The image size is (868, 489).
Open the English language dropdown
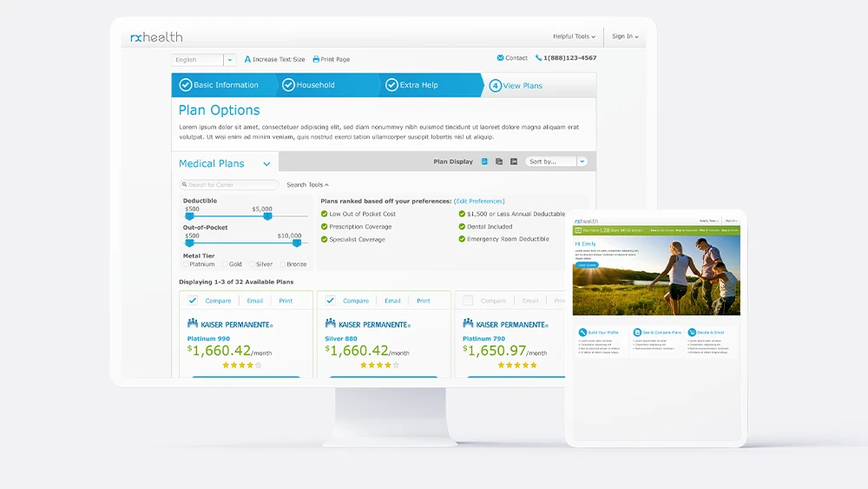click(204, 60)
